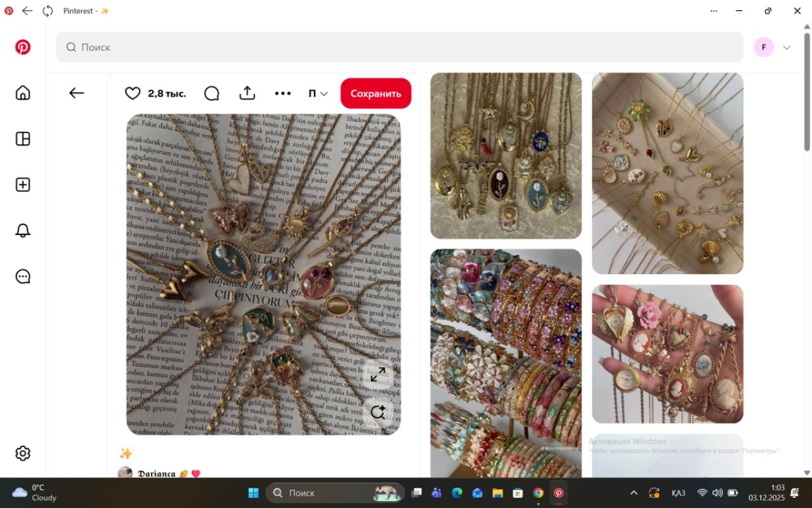This screenshot has width=812, height=508.
Task: Open the colorful bangles pin thumbnail
Action: [506, 362]
